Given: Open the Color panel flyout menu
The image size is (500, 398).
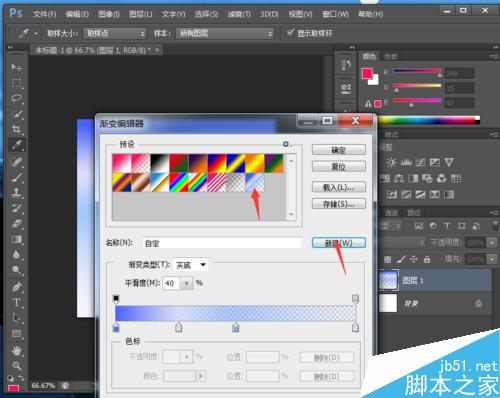Looking at the screenshot, I should (x=494, y=56).
